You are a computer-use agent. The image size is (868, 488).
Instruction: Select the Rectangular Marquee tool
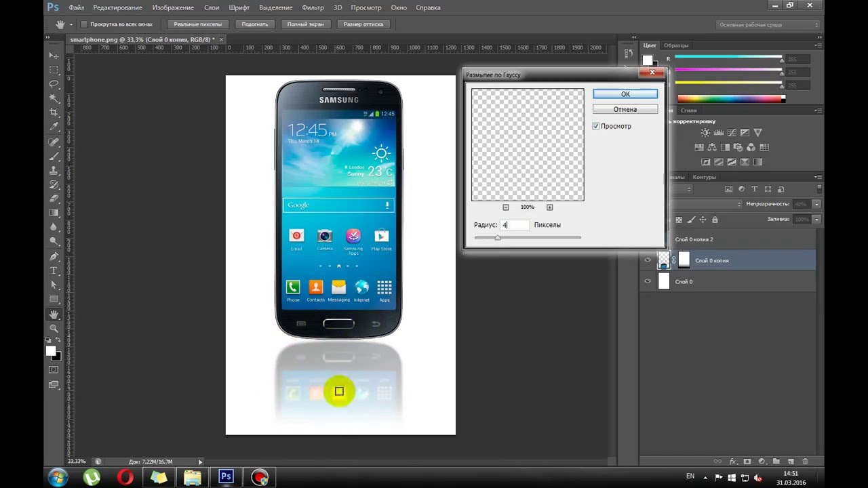click(54, 70)
